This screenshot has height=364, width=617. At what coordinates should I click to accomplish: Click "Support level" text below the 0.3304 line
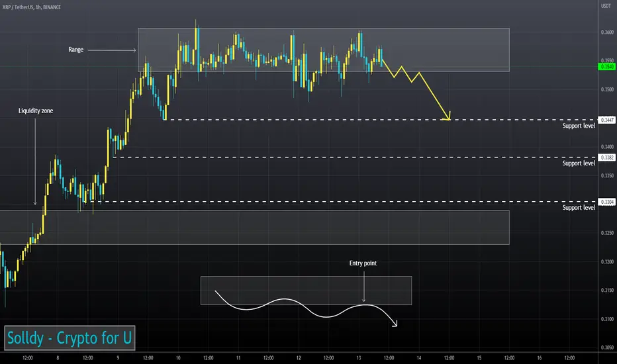click(579, 208)
